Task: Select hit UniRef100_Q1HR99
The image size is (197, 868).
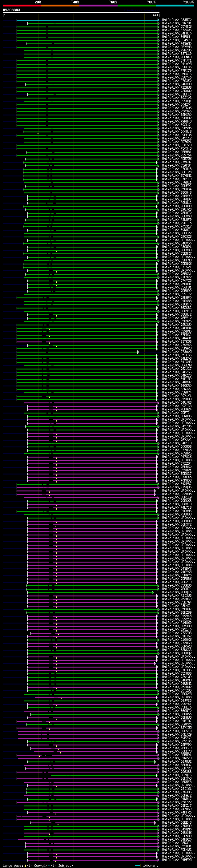Action: [177, 196]
